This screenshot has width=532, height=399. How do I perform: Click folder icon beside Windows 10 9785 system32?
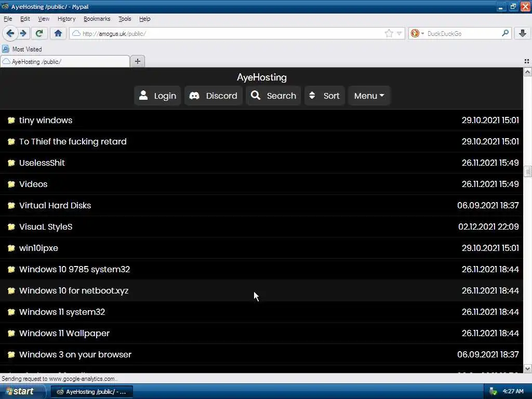[11, 270]
